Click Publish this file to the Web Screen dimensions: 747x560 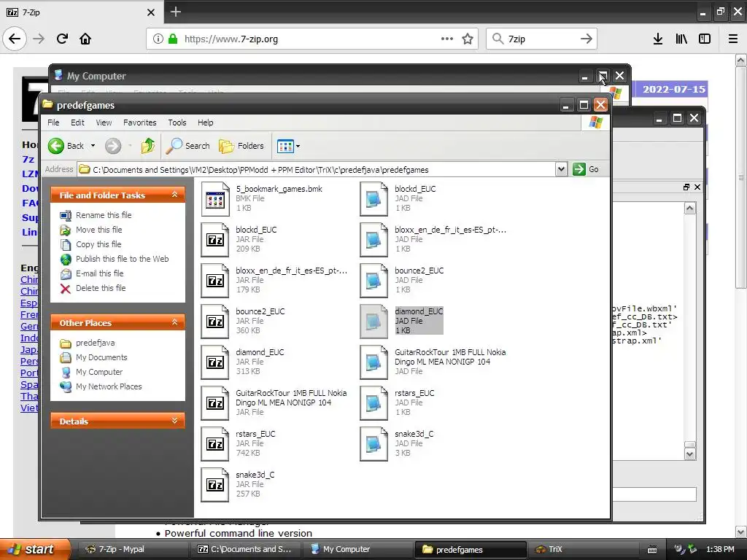tap(122, 259)
